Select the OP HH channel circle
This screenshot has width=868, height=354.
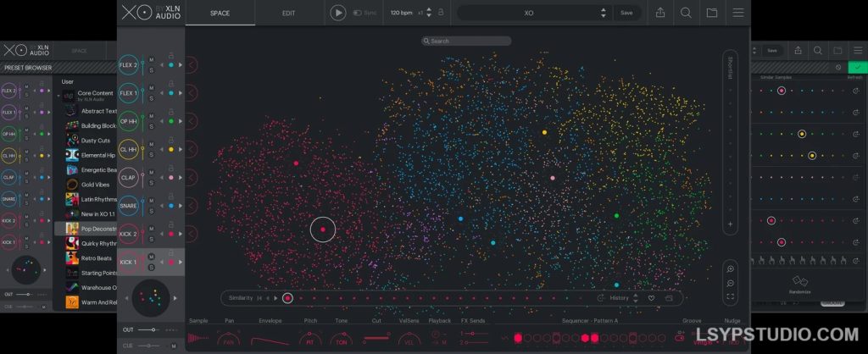(129, 121)
